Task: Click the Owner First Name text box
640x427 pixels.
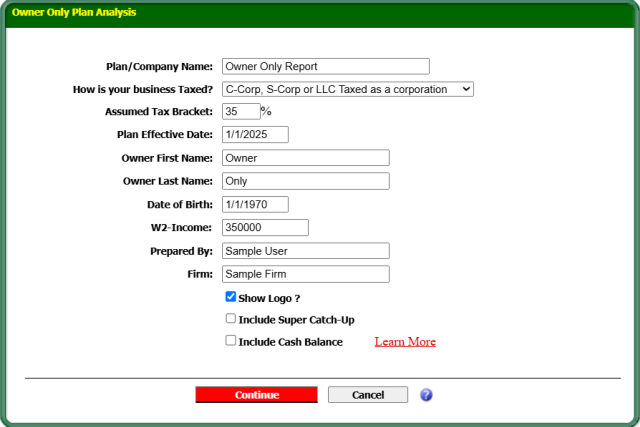Action: pyautogui.click(x=305, y=158)
